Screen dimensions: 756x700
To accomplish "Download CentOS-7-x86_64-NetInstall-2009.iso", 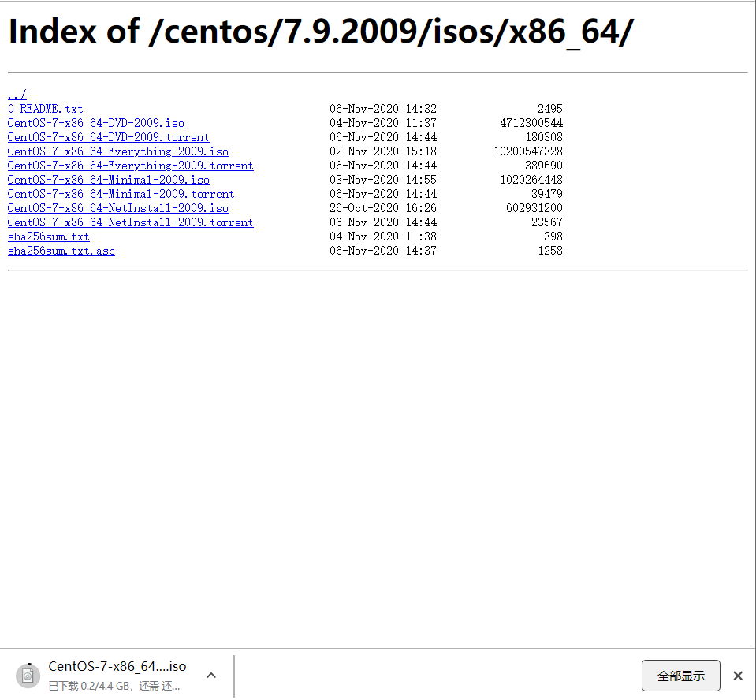I will pos(118,208).
